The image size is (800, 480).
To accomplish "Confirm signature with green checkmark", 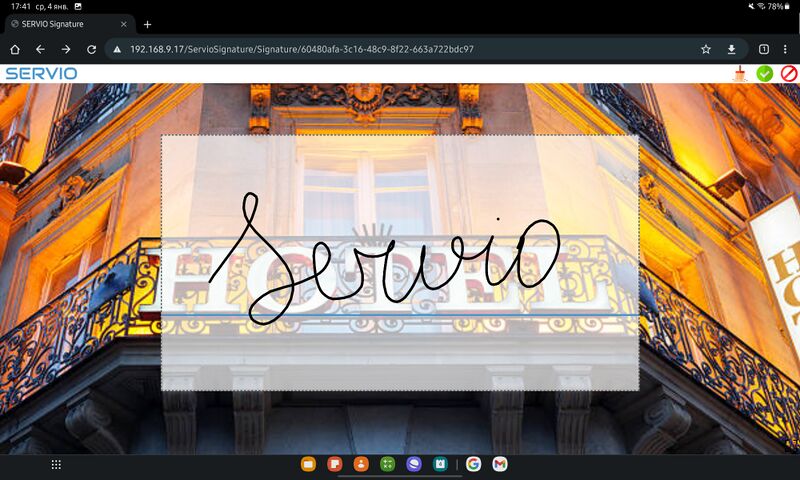I will pyautogui.click(x=765, y=73).
